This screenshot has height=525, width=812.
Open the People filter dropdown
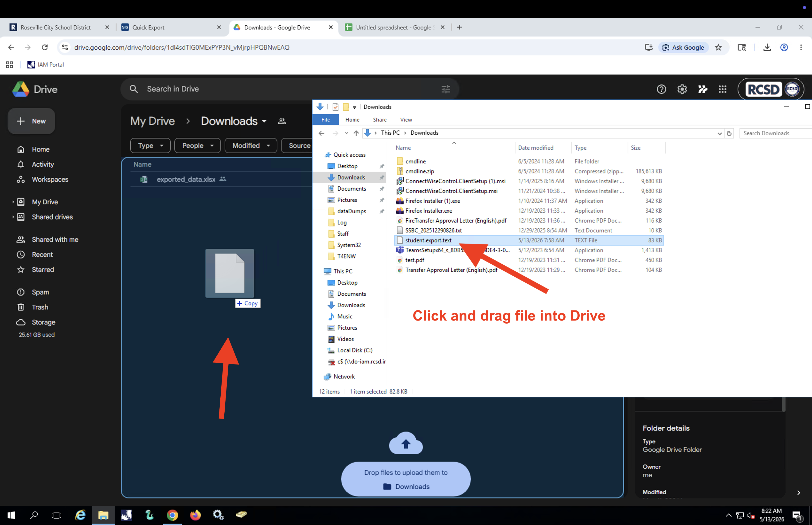coord(198,145)
